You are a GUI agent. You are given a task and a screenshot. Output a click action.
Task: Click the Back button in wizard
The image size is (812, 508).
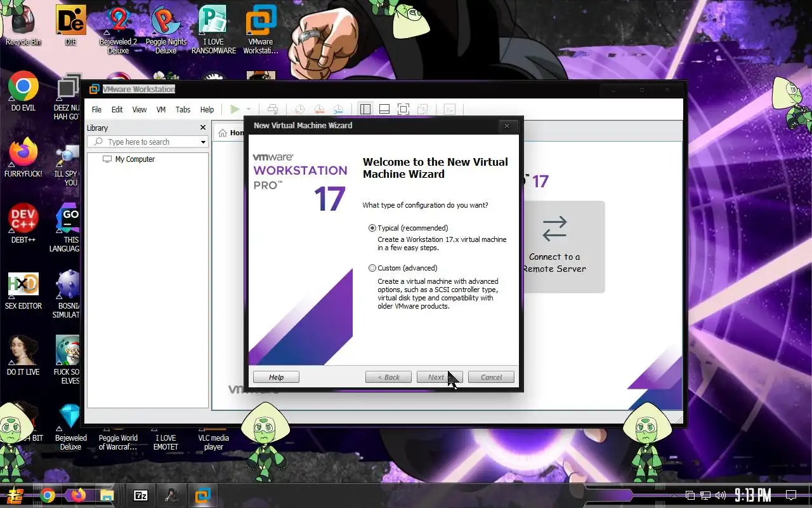pyautogui.click(x=388, y=377)
